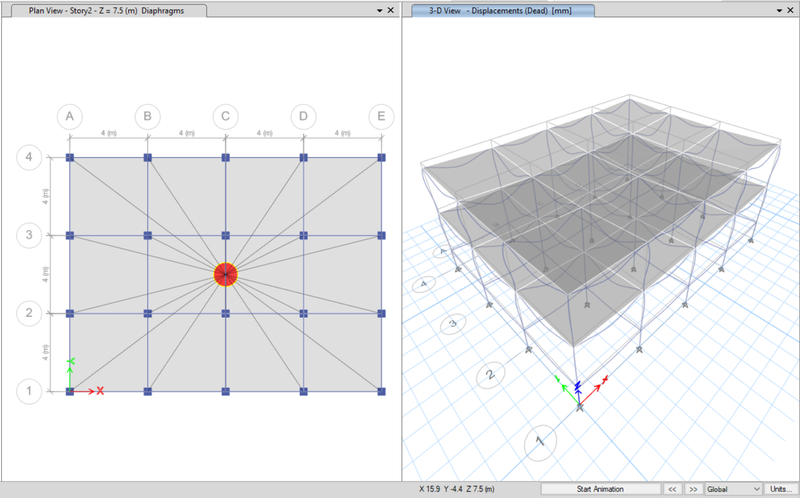Select column joint at grid E-1
The width and height of the screenshot is (800, 498).
click(381, 391)
